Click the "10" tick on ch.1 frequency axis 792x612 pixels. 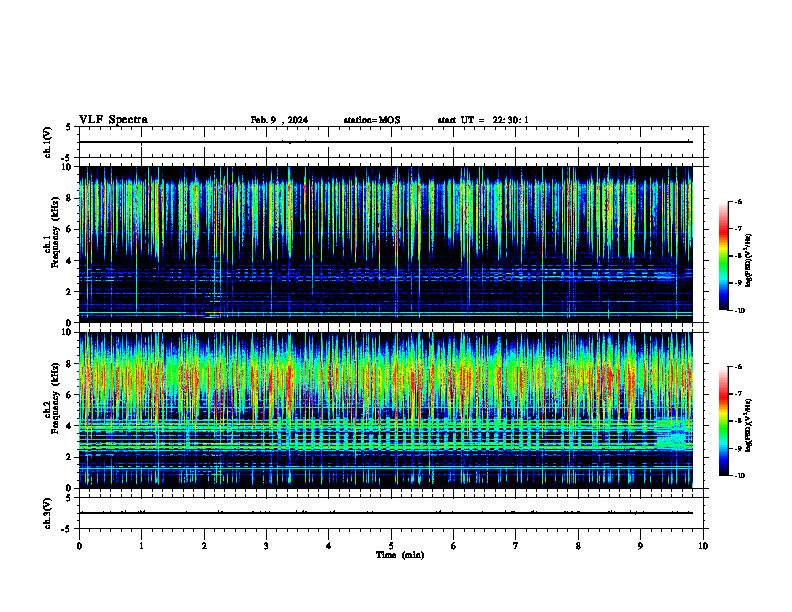(x=67, y=167)
